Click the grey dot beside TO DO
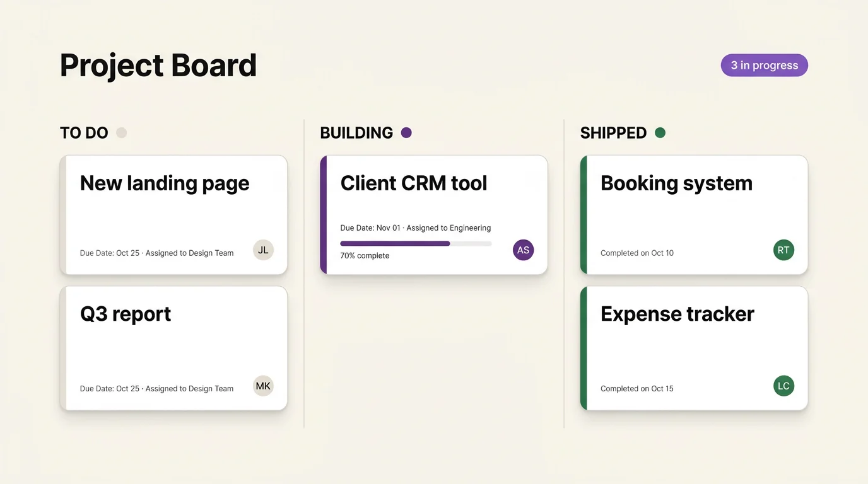Image resolution: width=868 pixels, height=484 pixels. pos(122,132)
